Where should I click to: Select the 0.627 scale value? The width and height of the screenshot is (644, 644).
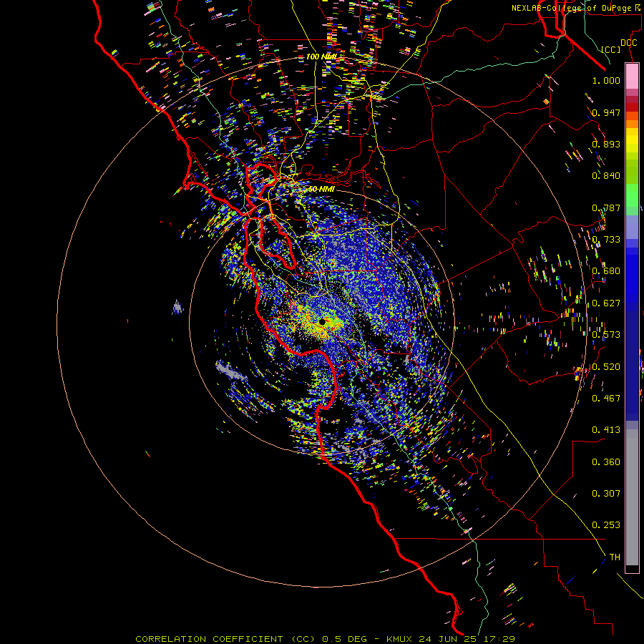[x=606, y=303]
